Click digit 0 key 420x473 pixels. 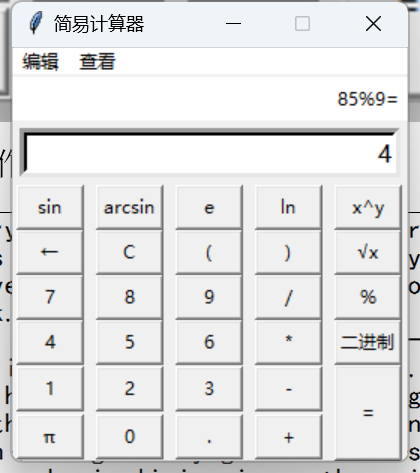(129, 437)
